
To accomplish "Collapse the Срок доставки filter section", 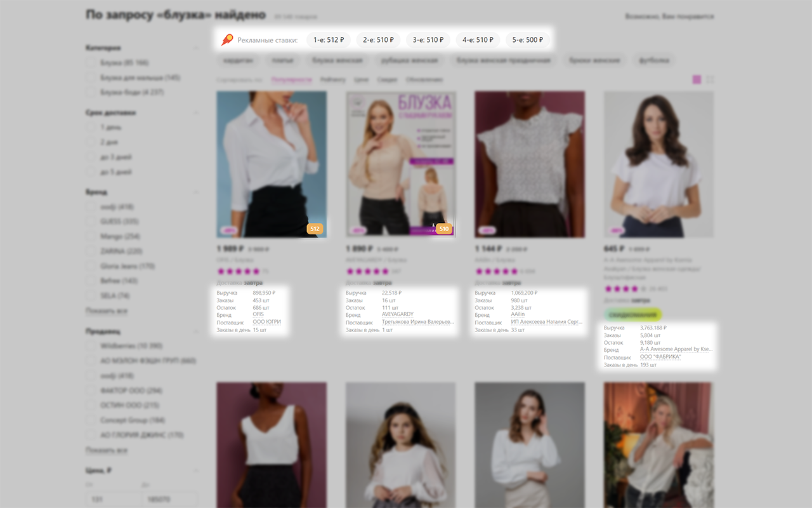I will [196, 112].
